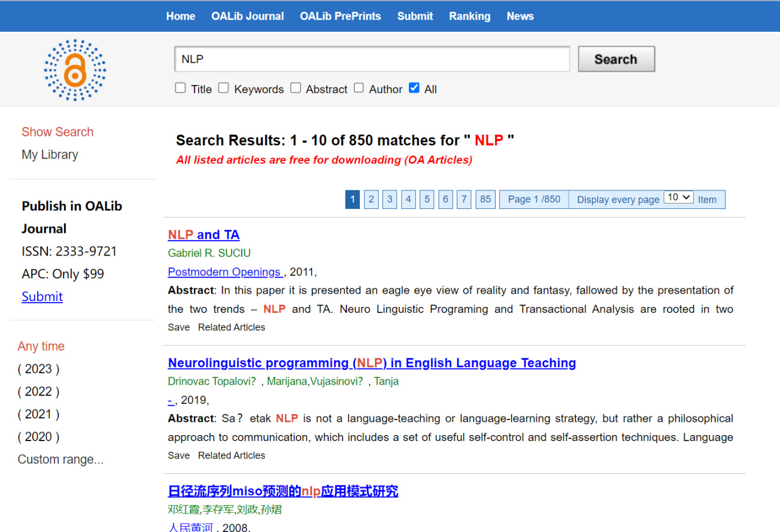Focus the NLP search input field

(372, 59)
